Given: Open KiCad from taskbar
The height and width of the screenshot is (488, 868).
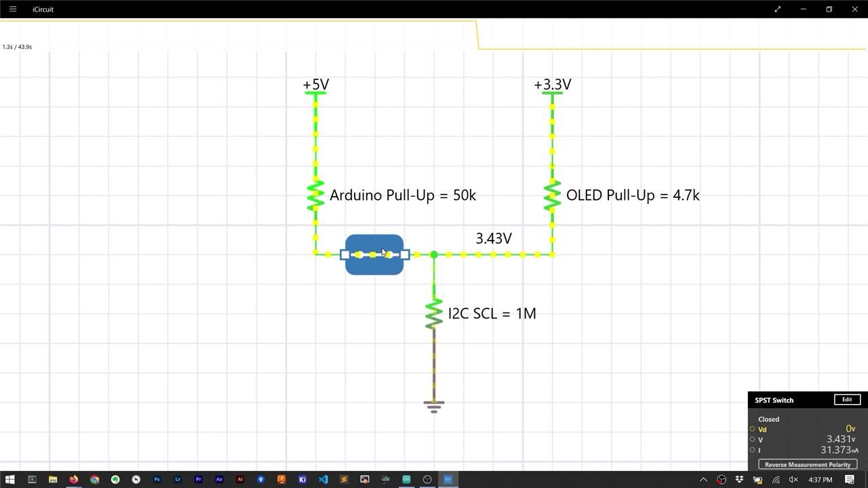Looking at the screenshot, I should tap(302, 479).
